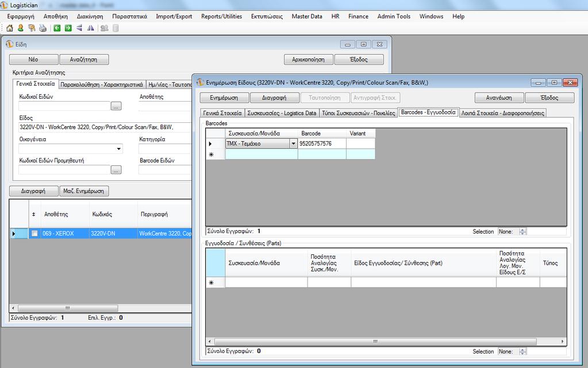This screenshot has height=368, width=588.
Task: Select Γενικά Στοιχεία tab in Είδη search criteria
Action: [x=36, y=84]
